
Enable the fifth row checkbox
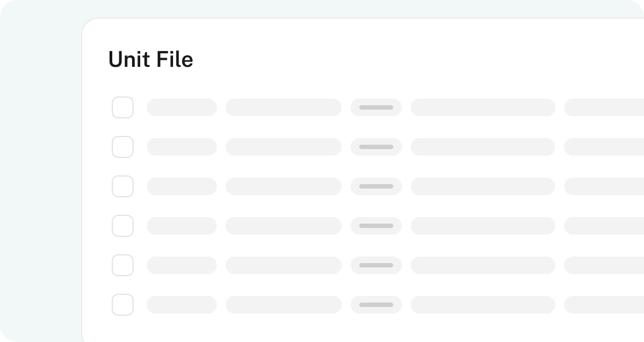point(123,265)
